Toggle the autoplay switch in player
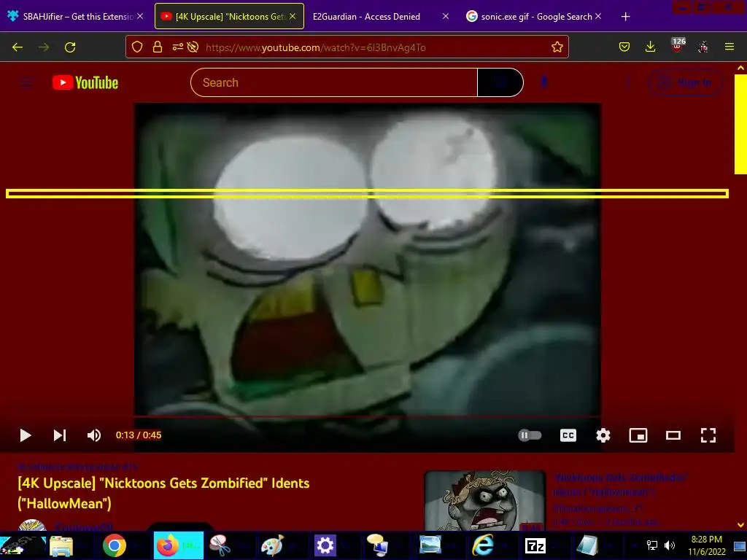Viewport: 747px width, 560px height. (x=530, y=435)
